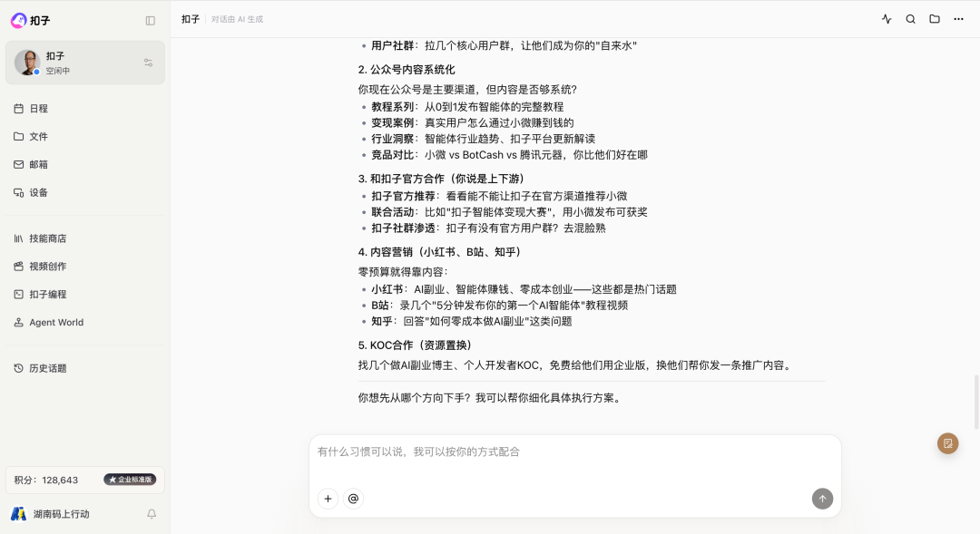The image size is (980, 534).
Task: Click 扣子社群渗透 bullet text
Action: 488,228
